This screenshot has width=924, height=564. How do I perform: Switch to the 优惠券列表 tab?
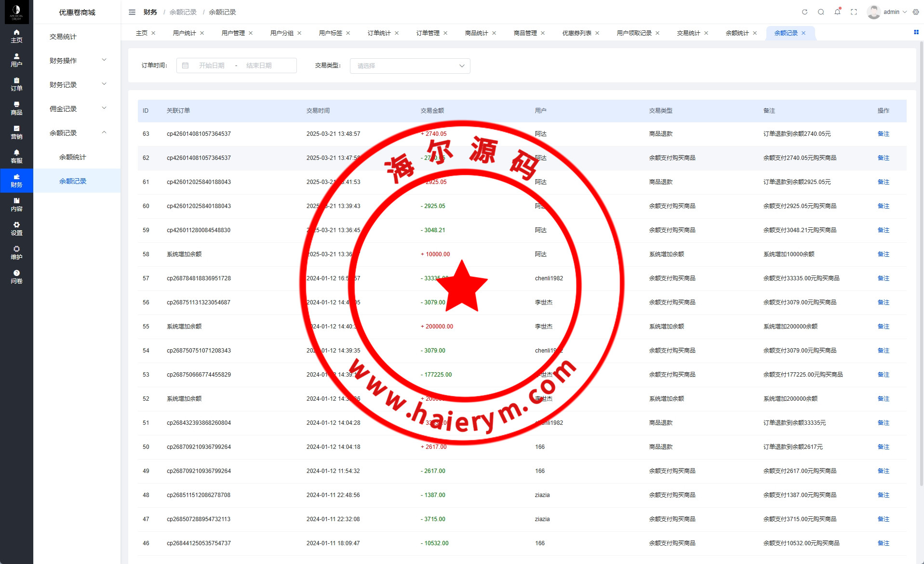(x=576, y=33)
